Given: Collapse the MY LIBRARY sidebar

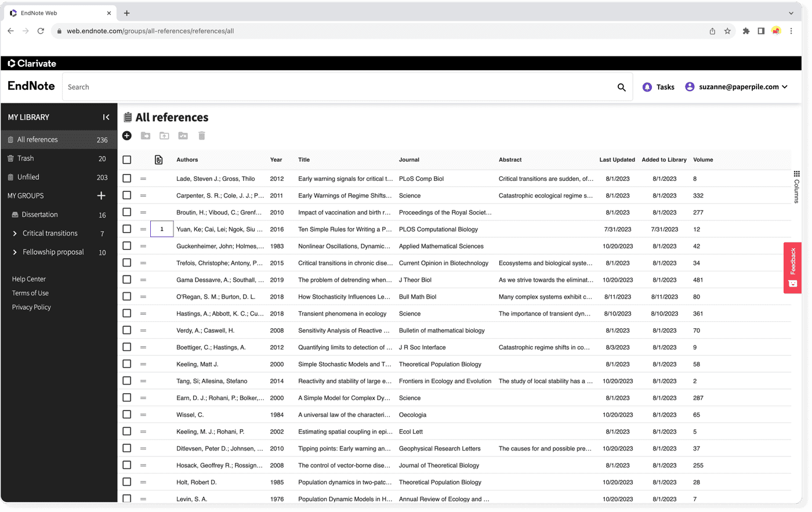Looking at the screenshot, I should click(x=106, y=117).
